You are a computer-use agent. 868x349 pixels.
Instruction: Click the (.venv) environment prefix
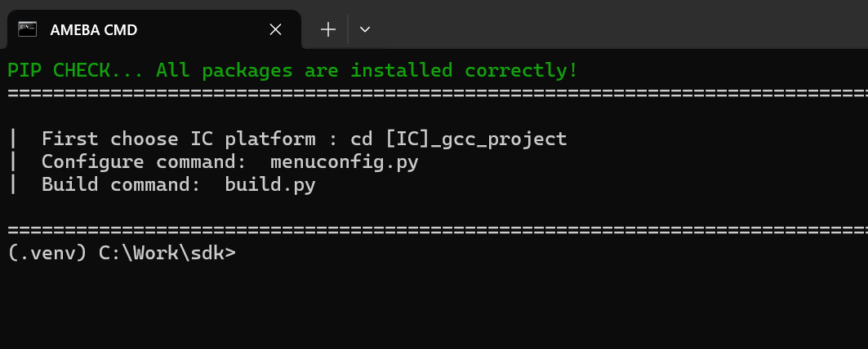click(47, 253)
